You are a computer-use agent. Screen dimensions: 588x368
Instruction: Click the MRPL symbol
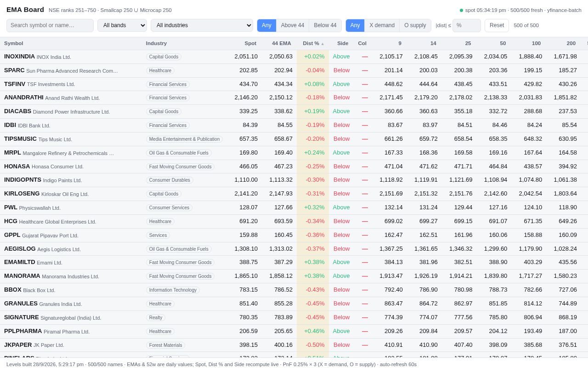click(12, 153)
